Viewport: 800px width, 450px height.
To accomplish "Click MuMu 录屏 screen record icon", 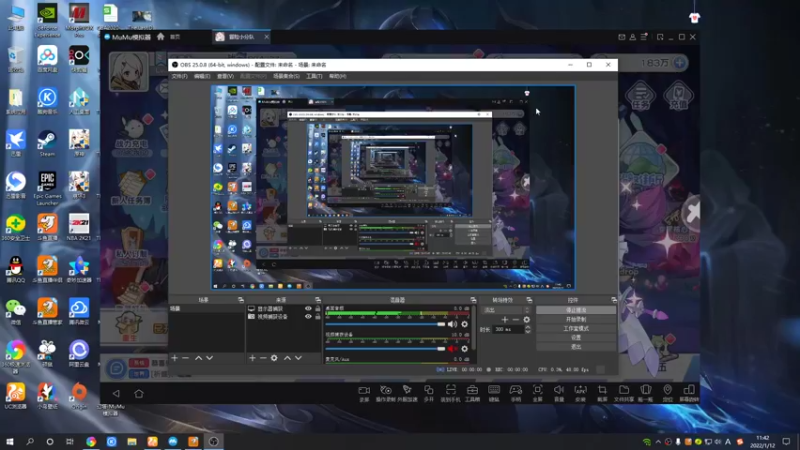I will tap(364, 393).
